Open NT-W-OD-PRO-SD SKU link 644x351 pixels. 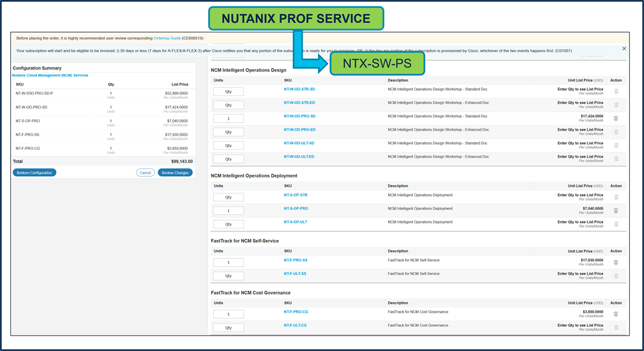click(x=300, y=116)
